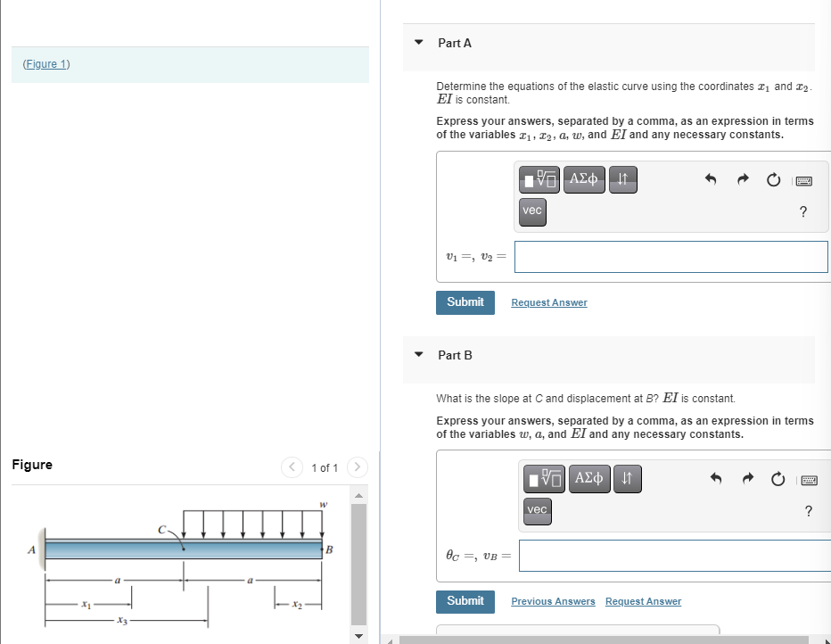Viewport: 831px width, 644px height.
Task: Show keyboard shortcuts in Part A
Action: click(x=804, y=181)
